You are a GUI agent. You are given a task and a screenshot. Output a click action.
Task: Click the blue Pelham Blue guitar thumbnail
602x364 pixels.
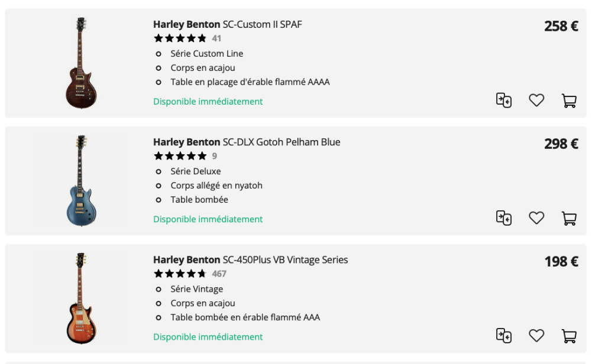pos(81,180)
